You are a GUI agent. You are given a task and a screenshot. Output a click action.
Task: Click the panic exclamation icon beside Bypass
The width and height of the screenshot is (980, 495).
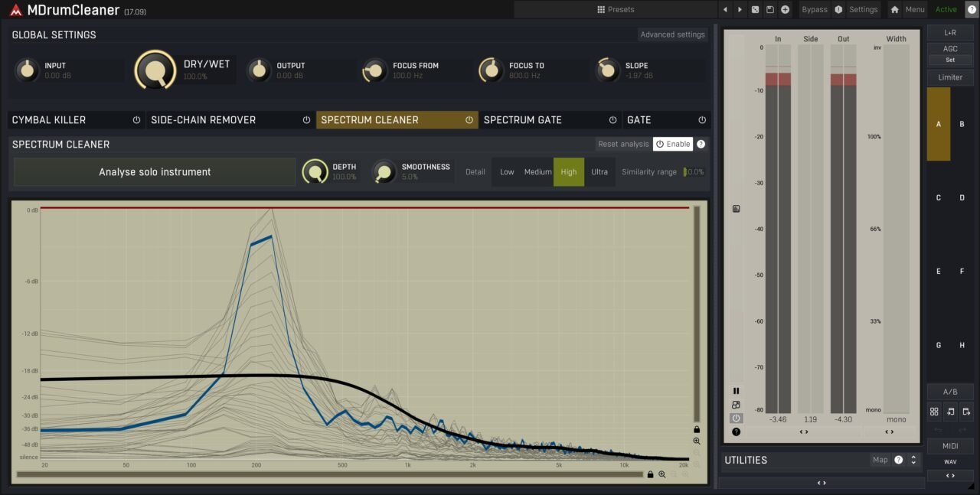pyautogui.click(x=838, y=9)
